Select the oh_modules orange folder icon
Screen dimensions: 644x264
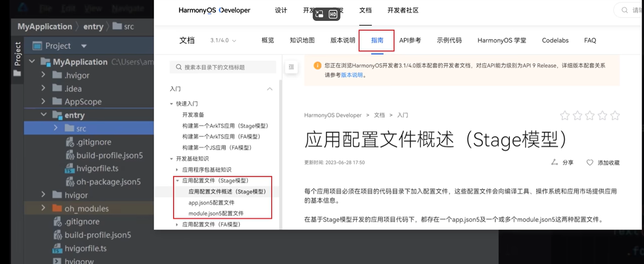coord(57,208)
